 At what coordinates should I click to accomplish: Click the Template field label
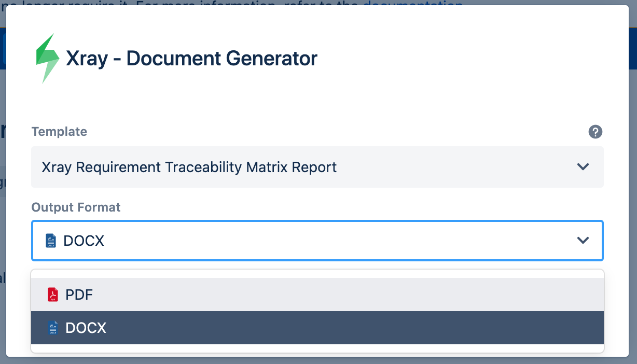click(x=59, y=132)
